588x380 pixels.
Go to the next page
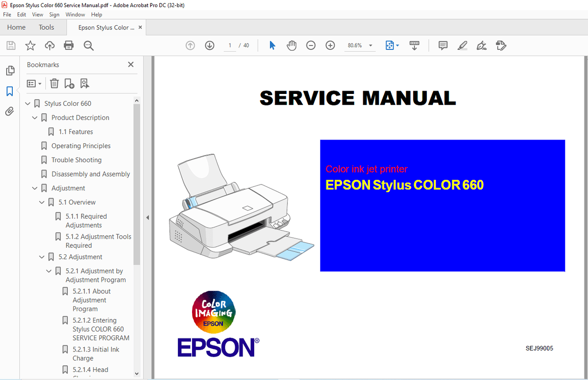[x=209, y=45]
